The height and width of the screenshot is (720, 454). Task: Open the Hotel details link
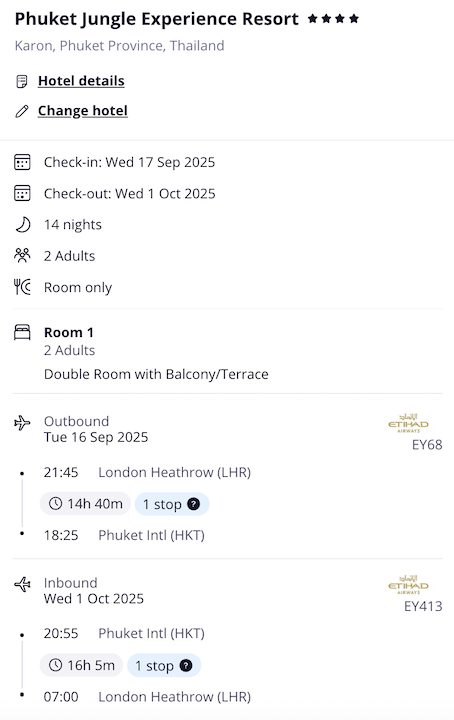point(81,81)
